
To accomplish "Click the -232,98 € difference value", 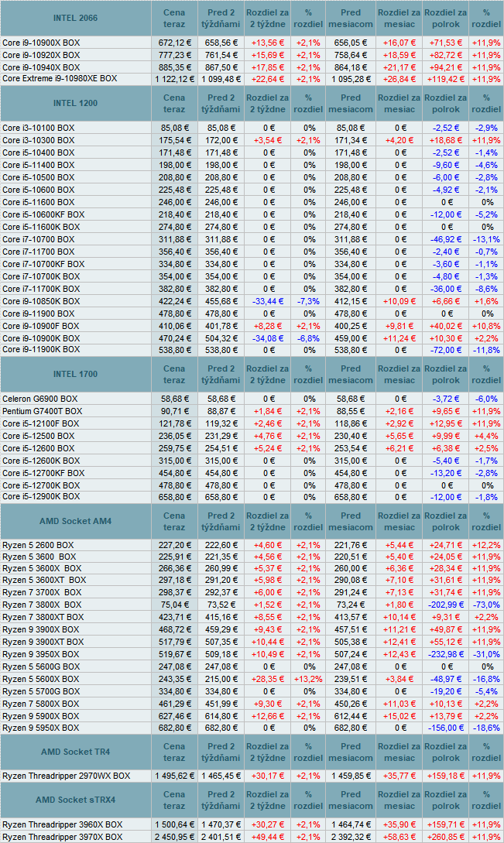I will pyautogui.click(x=446, y=654).
